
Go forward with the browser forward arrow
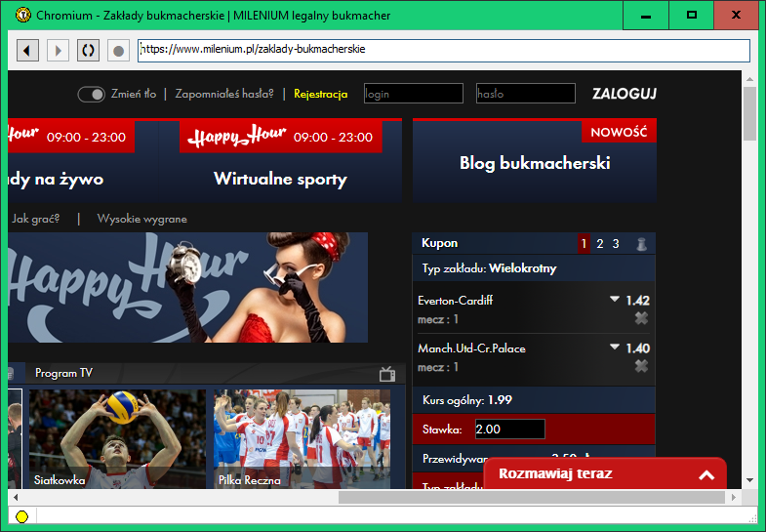(x=58, y=51)
